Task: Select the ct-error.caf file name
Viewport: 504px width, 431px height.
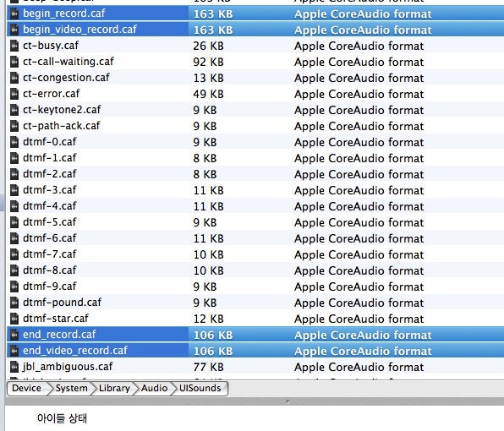Action: (51, 94)
